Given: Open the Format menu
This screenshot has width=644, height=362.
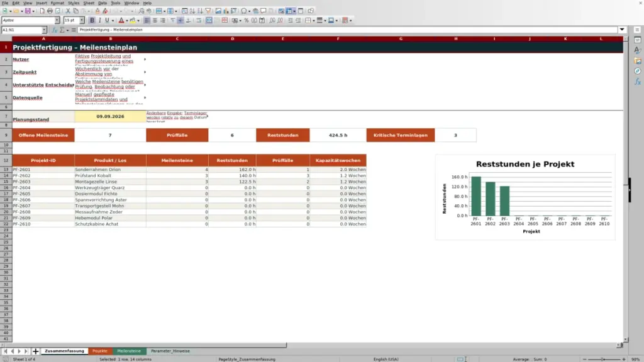Looking at the screenshot, I should pos(57,3).
